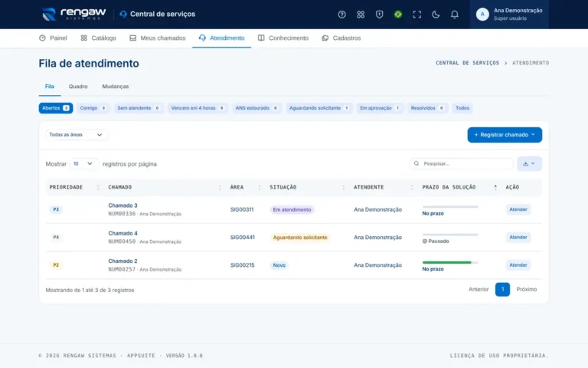
Task: Click Chamado 4 deadline progress bar
Action: pos(450,235)
